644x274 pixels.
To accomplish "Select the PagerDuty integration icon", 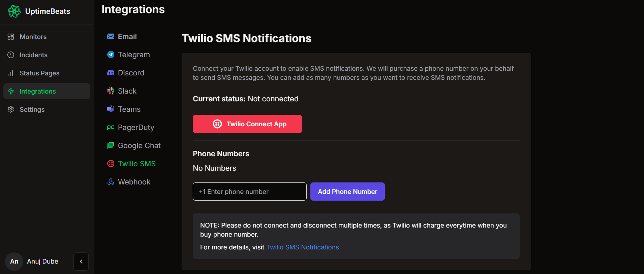I will pyautogui.click(x=111, y=127).
